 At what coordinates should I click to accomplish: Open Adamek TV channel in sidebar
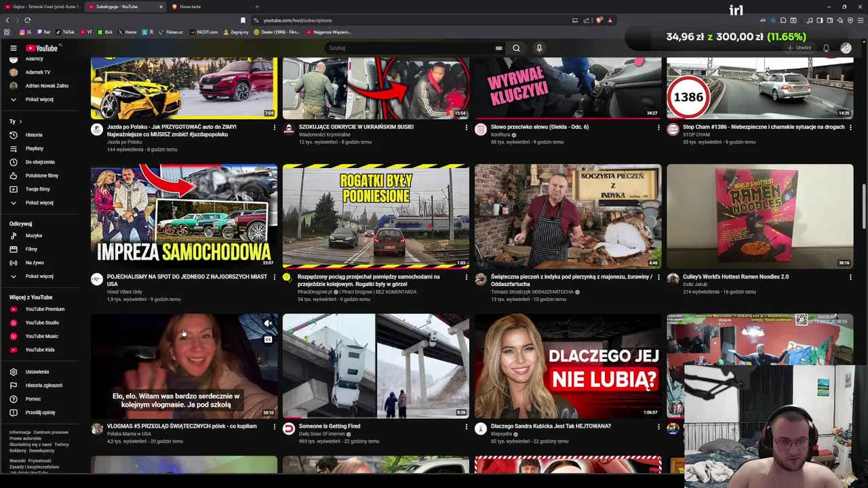coord(38,73)
